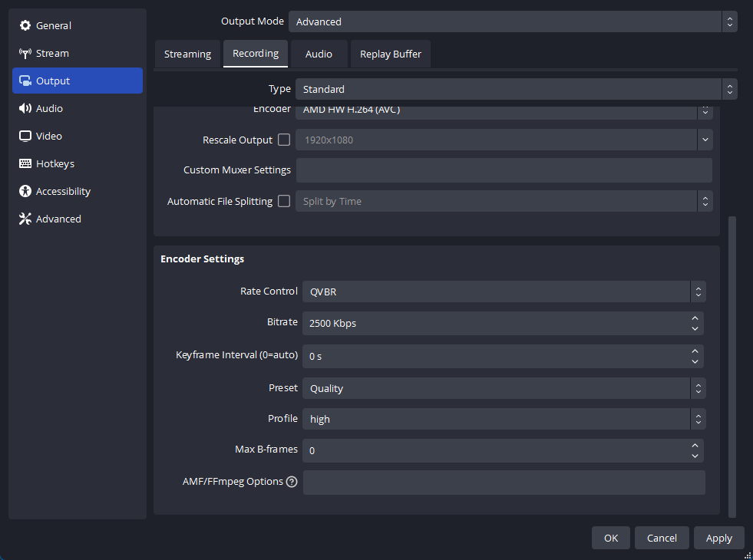Enable the Rescale Output checkbox
753x560 pixels.
(283, 140)
